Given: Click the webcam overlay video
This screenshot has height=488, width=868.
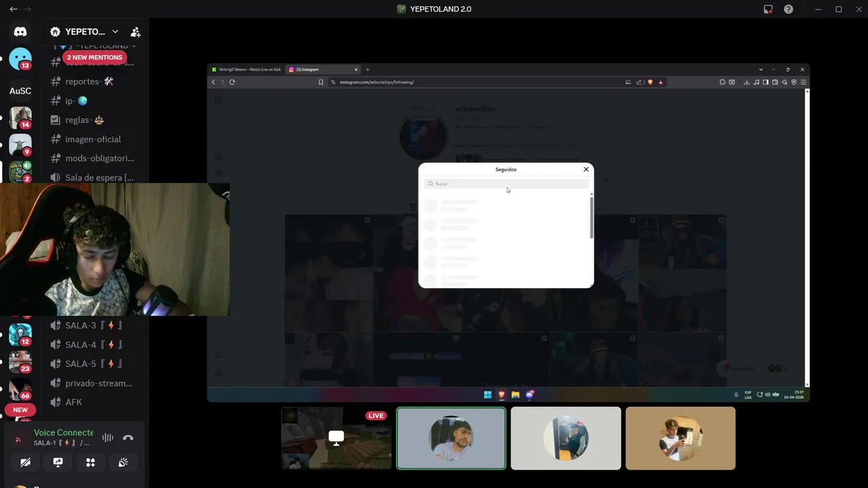Looking at the screenshot, I should (115, 249).
